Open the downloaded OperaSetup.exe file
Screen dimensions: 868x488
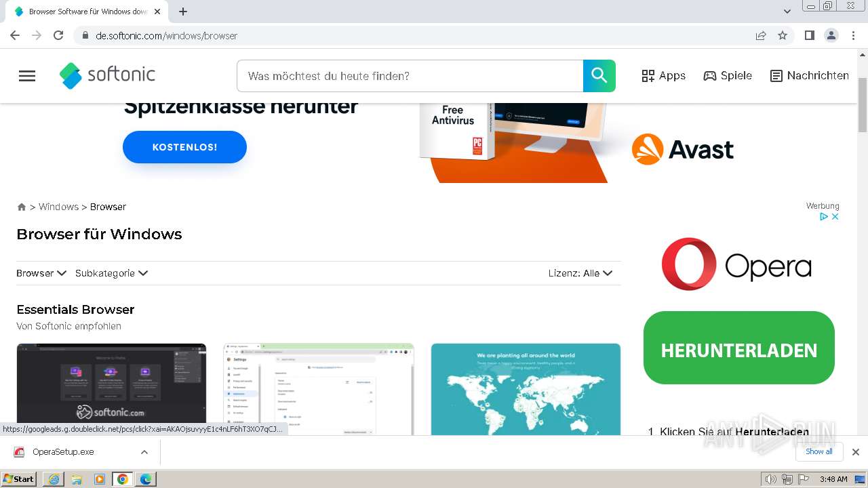(x=64, y=452)
